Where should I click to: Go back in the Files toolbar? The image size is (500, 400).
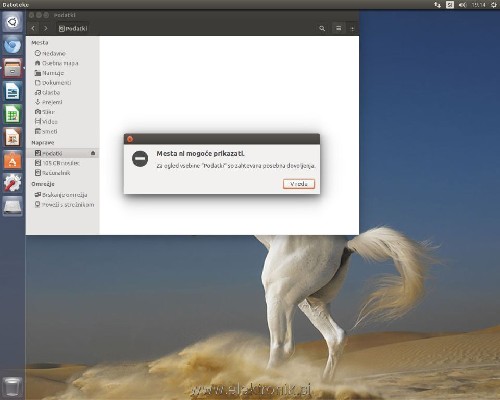[x=33, y=28]
